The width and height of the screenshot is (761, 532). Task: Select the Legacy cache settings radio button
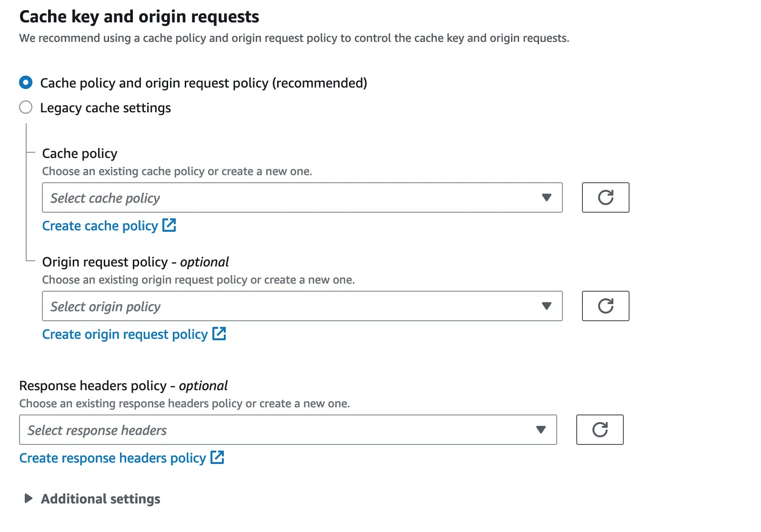(x=26, y=108)
